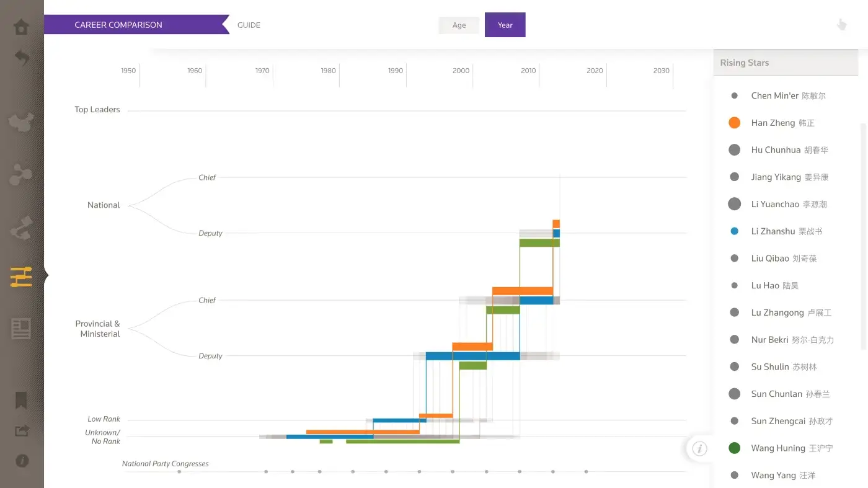Click the National rank label
The image size is (868, 488).
click(x=104, y=205)
